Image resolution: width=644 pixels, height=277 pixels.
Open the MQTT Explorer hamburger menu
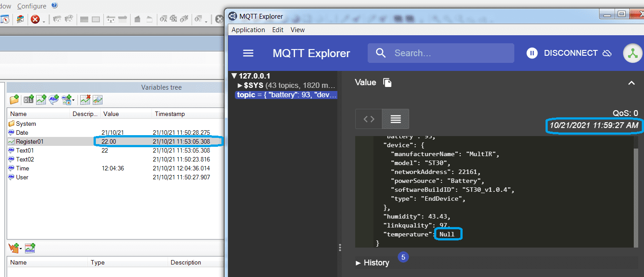(x=248, y=53)
